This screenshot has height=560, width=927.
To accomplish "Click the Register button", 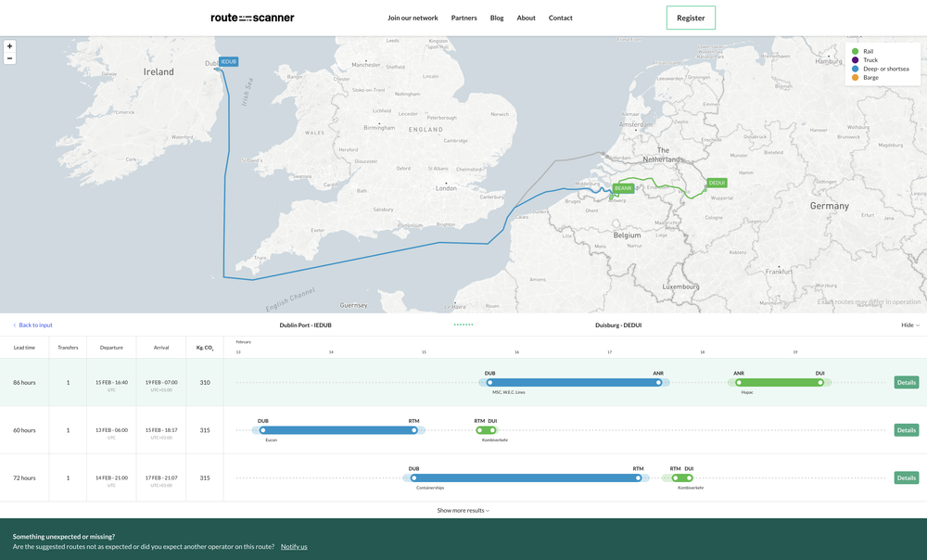I will (x=690, y=17).
